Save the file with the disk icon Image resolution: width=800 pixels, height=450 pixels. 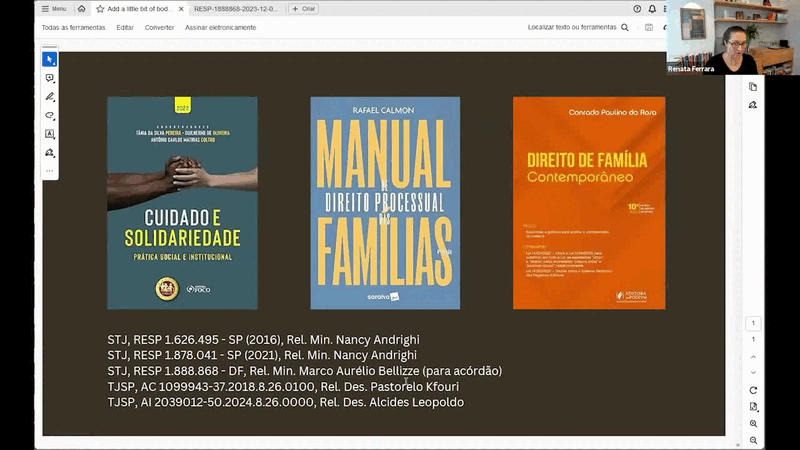(x=649, y=28)
